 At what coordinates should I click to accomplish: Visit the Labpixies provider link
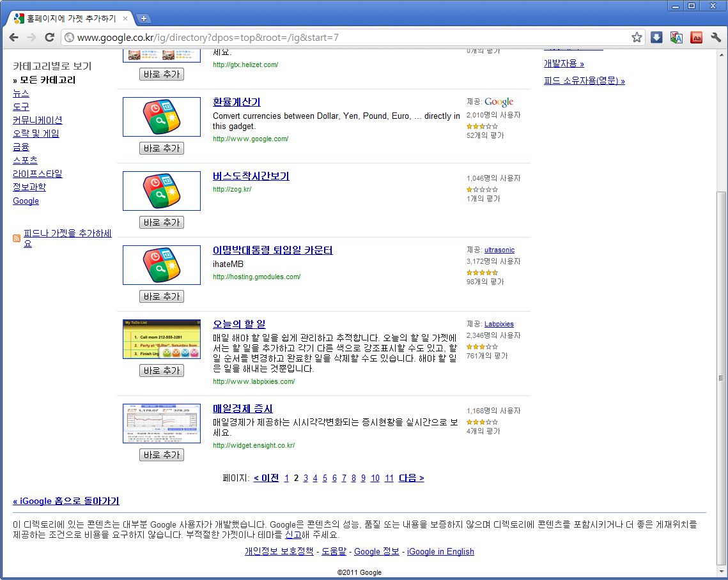(x=499, y=324)
